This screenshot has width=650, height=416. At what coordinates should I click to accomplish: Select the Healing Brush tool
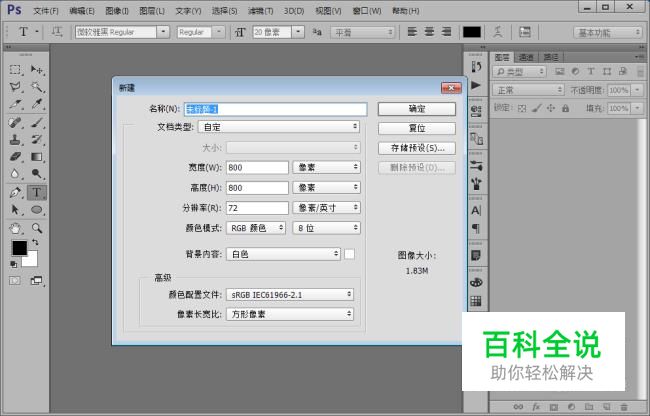(x=15, y=123)
